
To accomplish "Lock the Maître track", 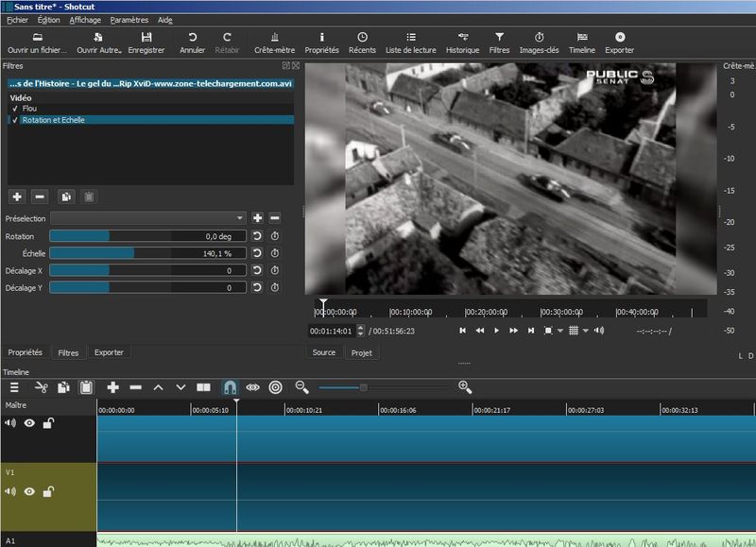I will pos(48,423).
